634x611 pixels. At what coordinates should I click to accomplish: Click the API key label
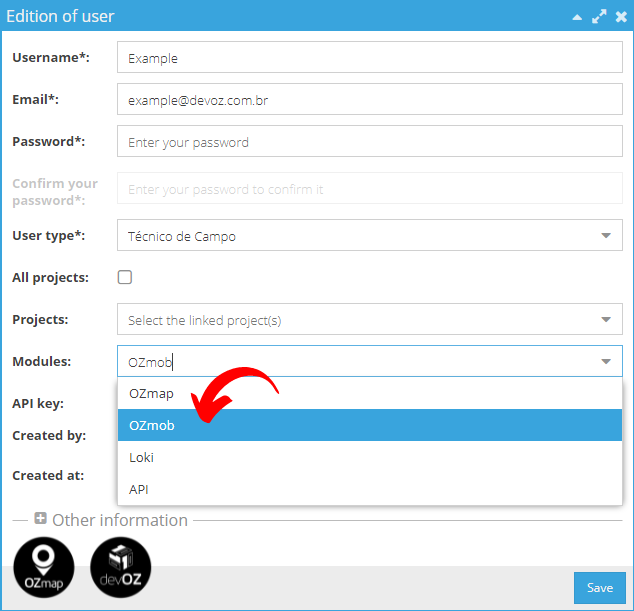click(38, 404)
